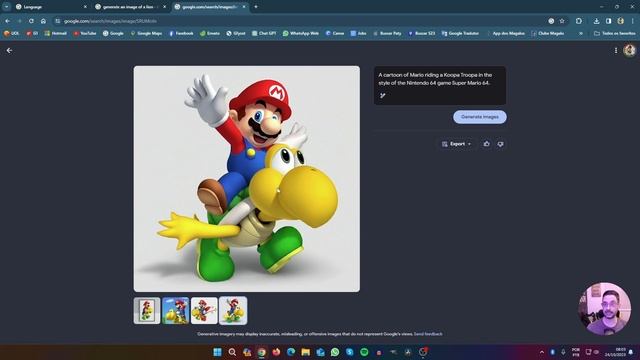640x360 pixels.
Task: Open the UOL bookmark
Action: point(11,33)
